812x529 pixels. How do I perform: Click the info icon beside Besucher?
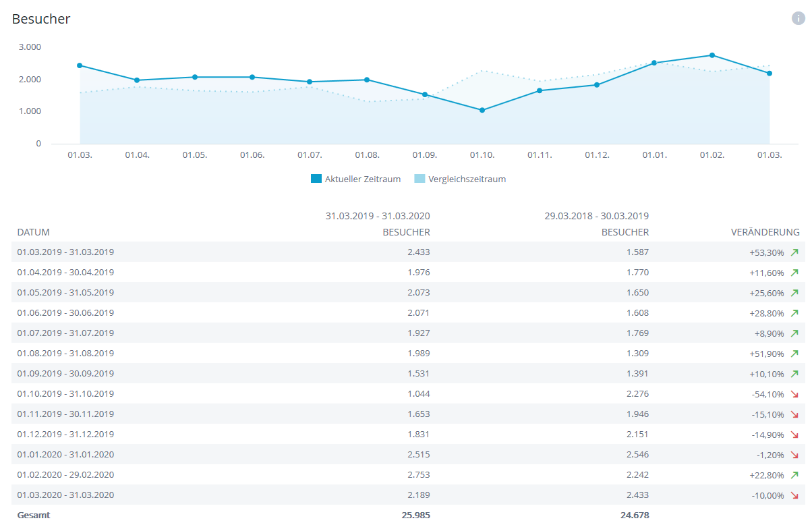798,18
